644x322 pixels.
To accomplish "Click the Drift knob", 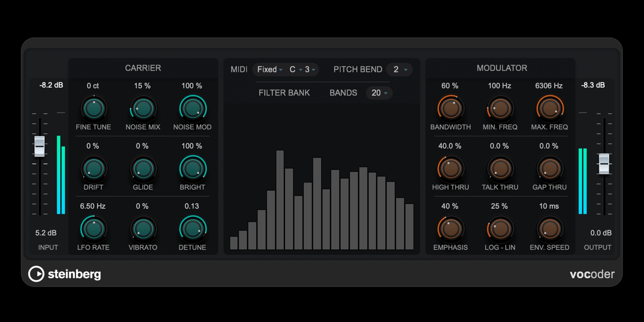I will tap(94, 169).
